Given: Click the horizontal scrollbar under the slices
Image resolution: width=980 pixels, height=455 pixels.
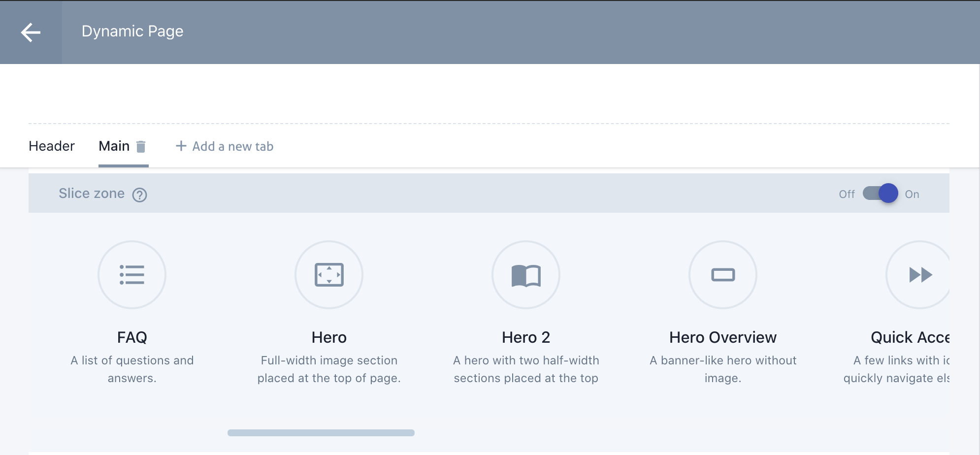Looking at the screenshot, I should (x=321, y=433).
